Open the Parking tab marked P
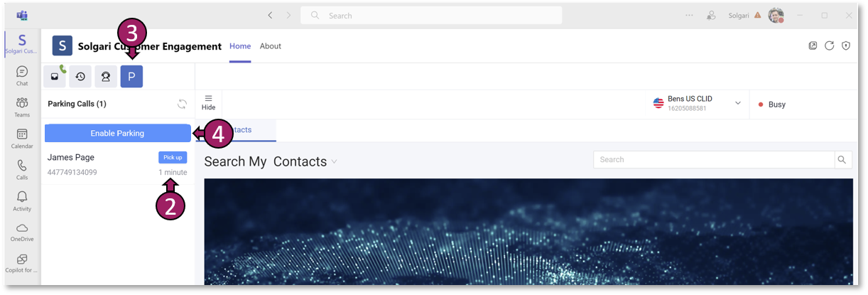 tap(131, 76)
